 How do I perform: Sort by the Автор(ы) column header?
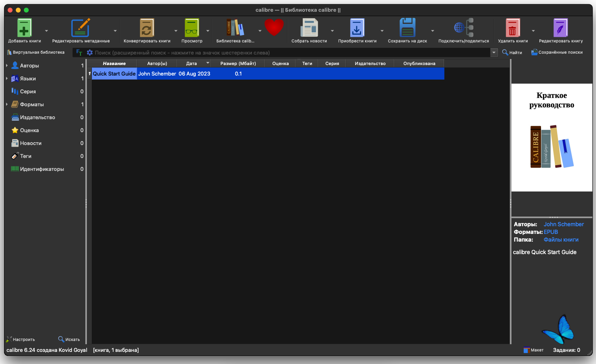[157, 63]
